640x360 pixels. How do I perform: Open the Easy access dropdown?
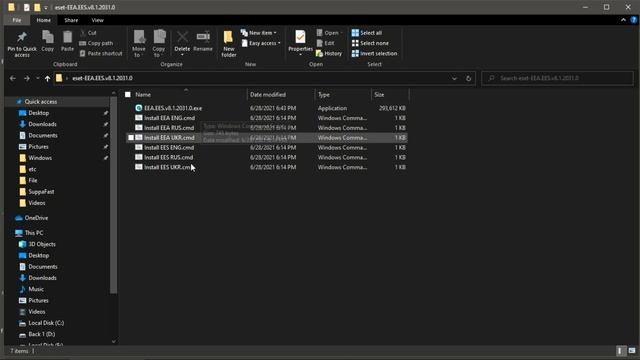[260, 43]
